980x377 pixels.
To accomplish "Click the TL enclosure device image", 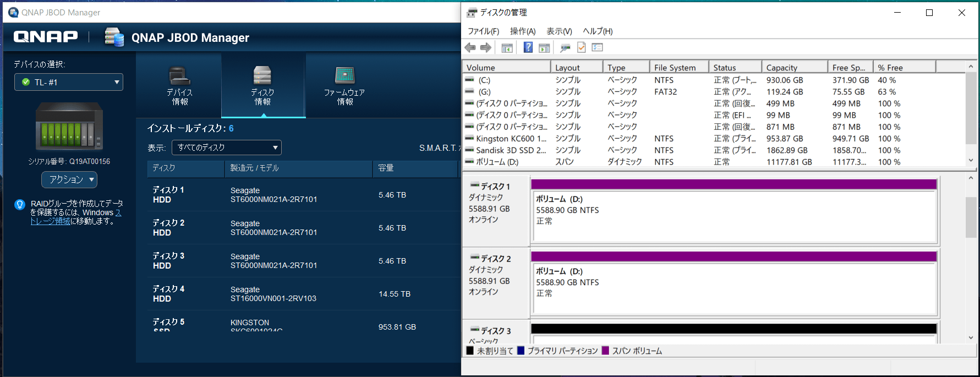I will (69, 126).
